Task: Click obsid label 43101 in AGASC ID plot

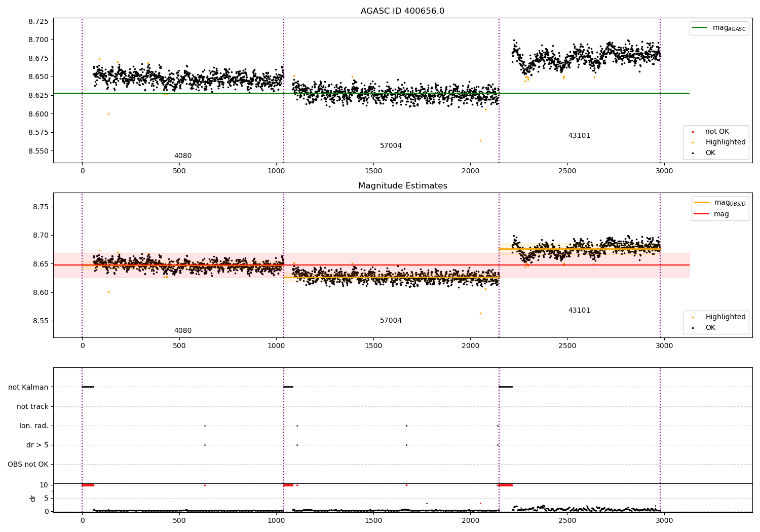Action: (579, 136)
